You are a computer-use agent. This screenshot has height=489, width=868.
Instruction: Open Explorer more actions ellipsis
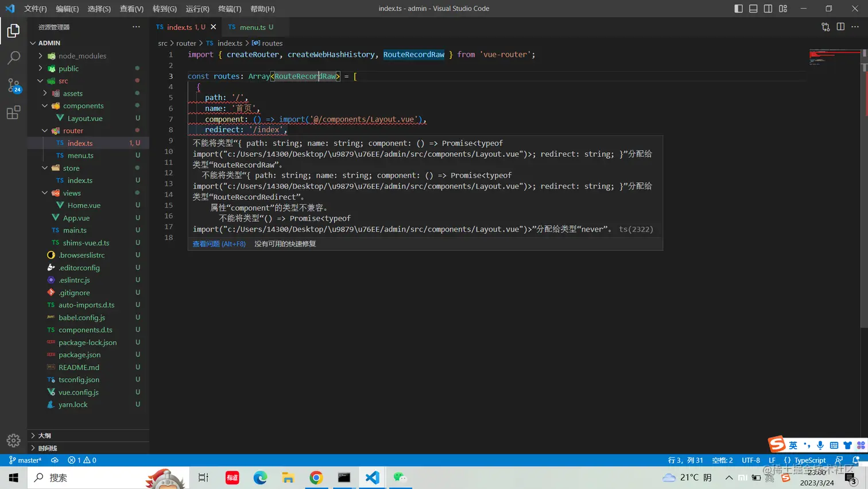pos(136,27)
